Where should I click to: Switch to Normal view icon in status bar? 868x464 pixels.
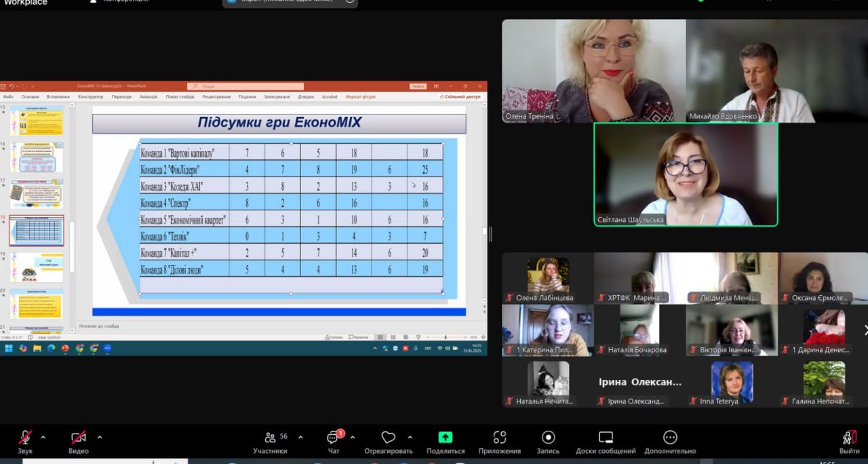[x=380, y=337]
